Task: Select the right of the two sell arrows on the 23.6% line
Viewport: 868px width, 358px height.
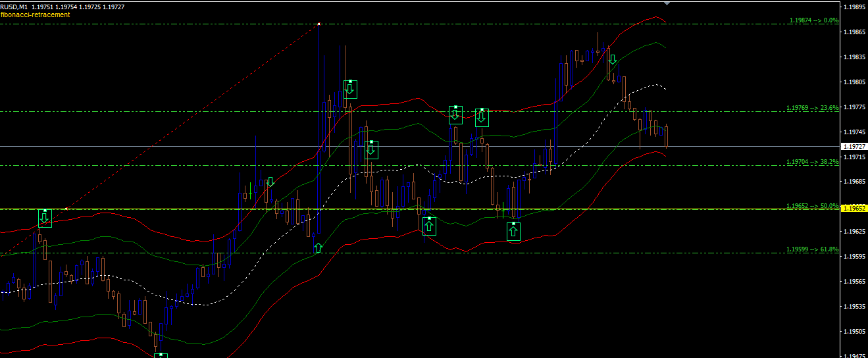Action: (x=482, y=117)
